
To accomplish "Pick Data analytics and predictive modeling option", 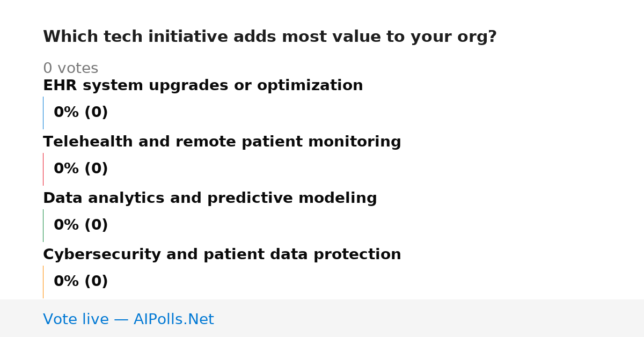I will 210,199.
